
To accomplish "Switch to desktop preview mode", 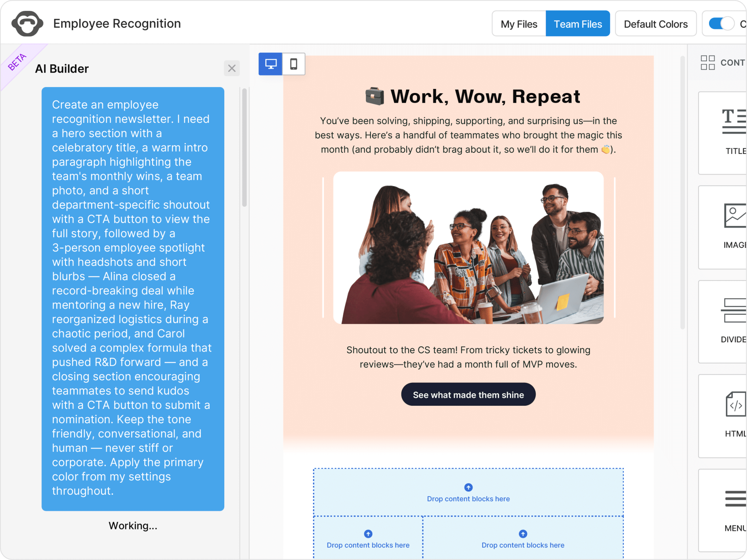I will tap(270, 64).
